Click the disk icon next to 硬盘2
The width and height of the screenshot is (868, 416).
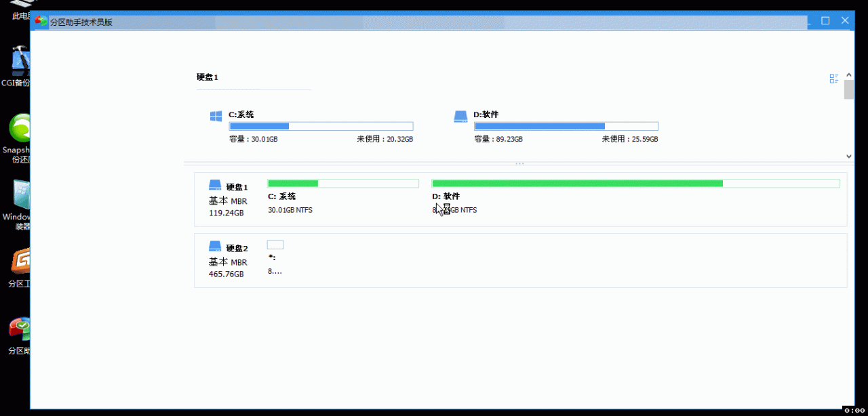pyautogui.click(x=215, y=247)
